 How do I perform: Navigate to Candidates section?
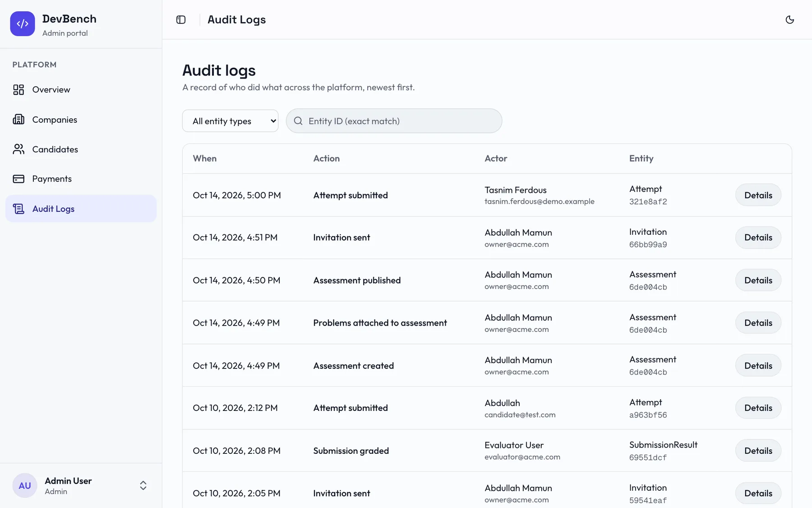click(81, 149)
